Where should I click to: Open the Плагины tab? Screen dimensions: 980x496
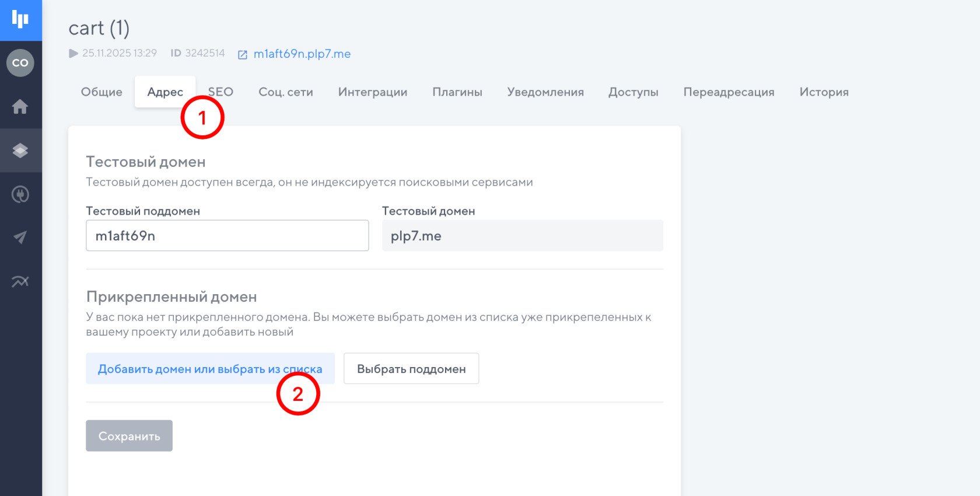(457, 92)
